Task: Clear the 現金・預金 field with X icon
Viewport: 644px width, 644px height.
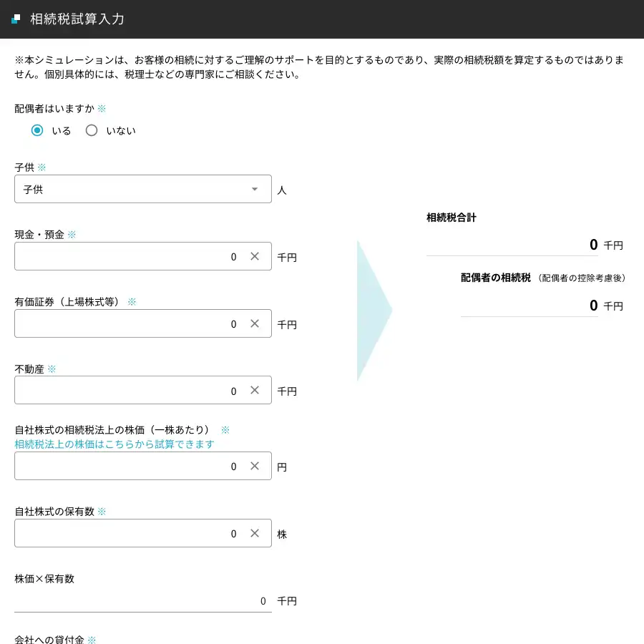Action: click(255, 256)
